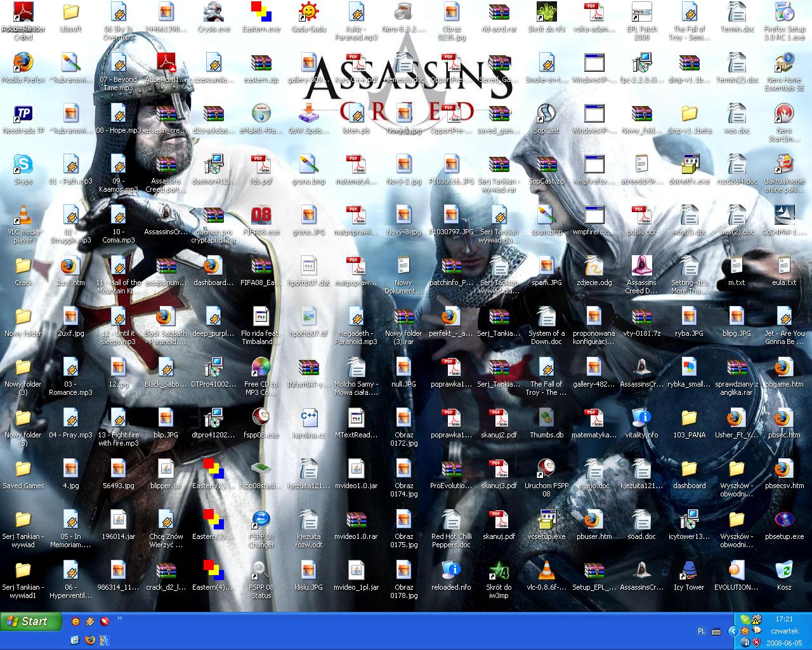The width and height of the screenshot is (812, 650).
Task: Expand hidden system tray icons arrow
Action: click(733, 631)
